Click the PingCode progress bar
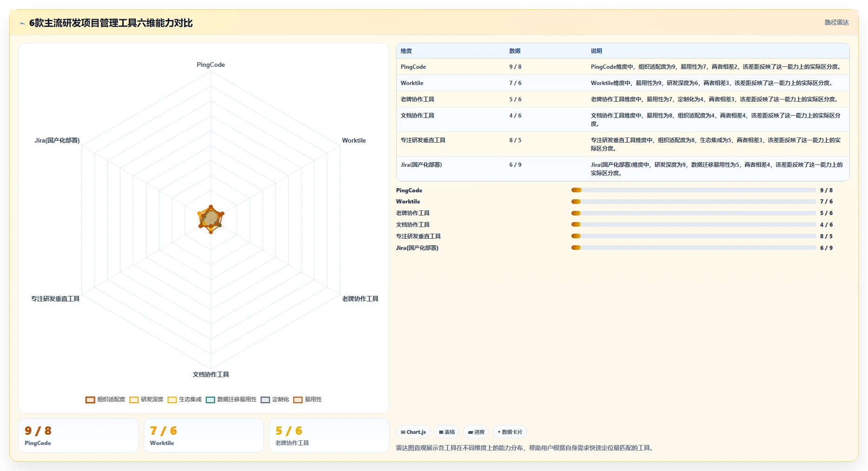The image size is (868, 471). click(694, 190)
